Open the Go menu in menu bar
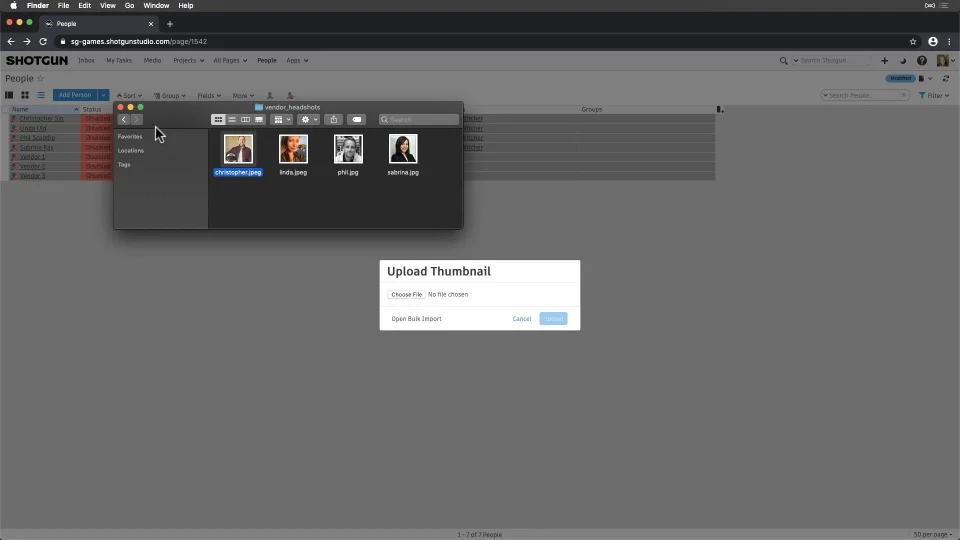Image resolution: width=960 pixels, height=540 pixels. tap(129, 6)
